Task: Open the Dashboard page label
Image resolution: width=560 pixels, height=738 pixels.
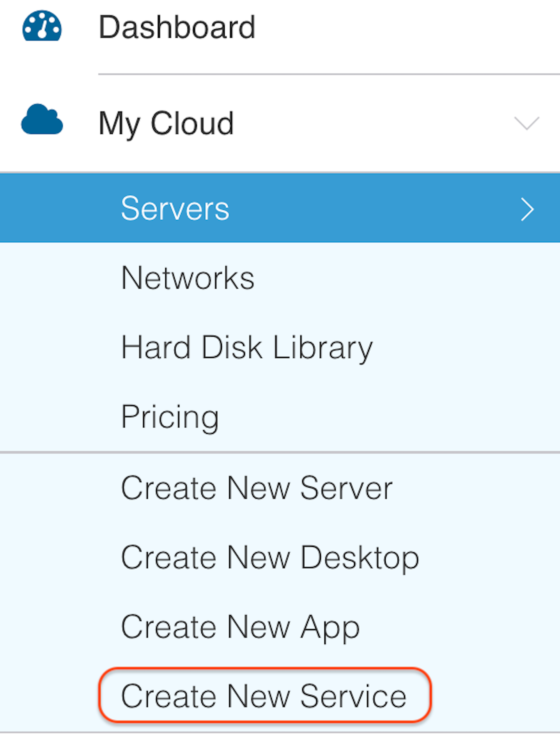Action: click(177, 27)
